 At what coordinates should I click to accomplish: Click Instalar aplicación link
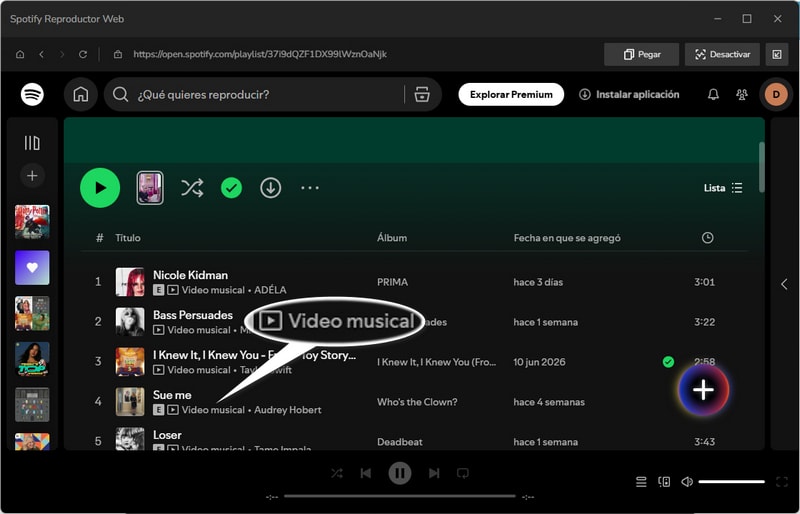(x=629, y=94)
